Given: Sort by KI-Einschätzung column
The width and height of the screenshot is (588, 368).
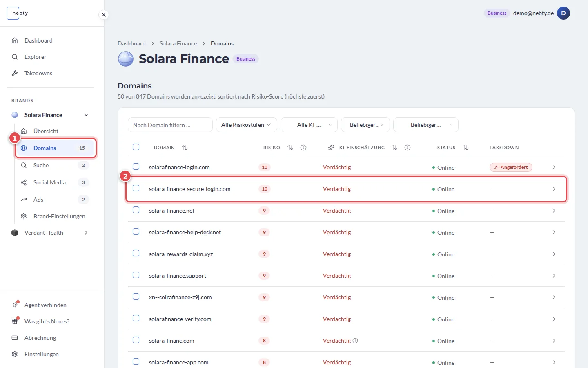Looking at the screenshot, I should pos(394,148).
